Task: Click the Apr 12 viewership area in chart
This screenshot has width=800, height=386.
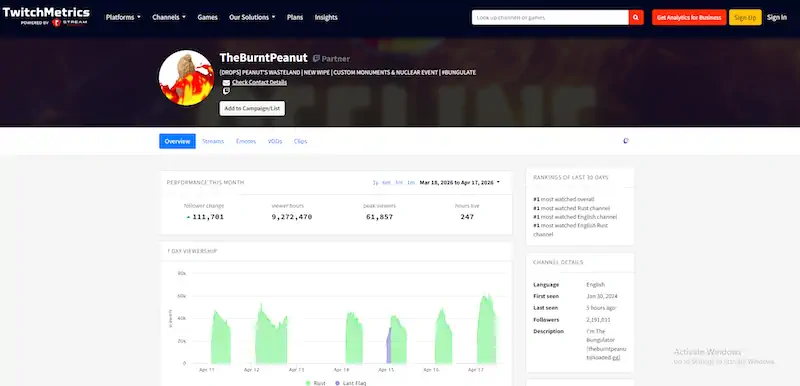Action: point(271,334)
